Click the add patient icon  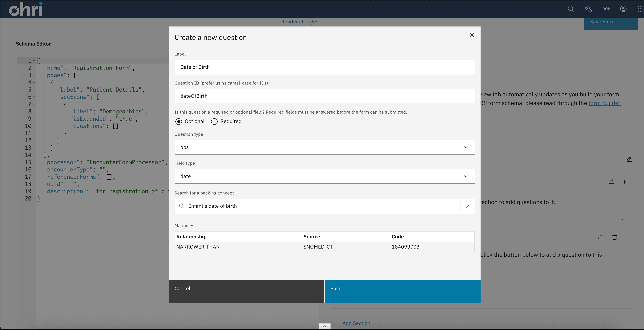tap(606, 9)
